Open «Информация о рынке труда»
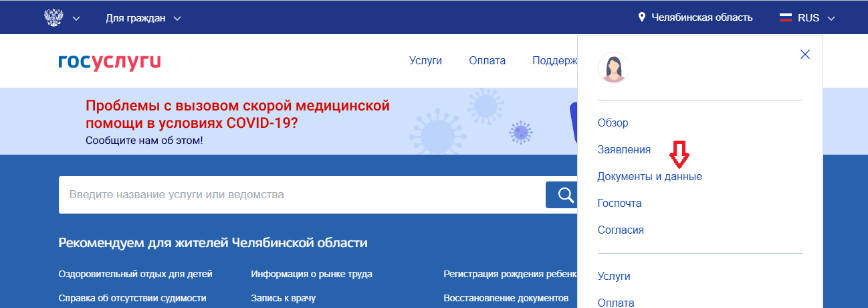This screenshot has width=868, height=308. pyautogui.click(x=312, y=274)
